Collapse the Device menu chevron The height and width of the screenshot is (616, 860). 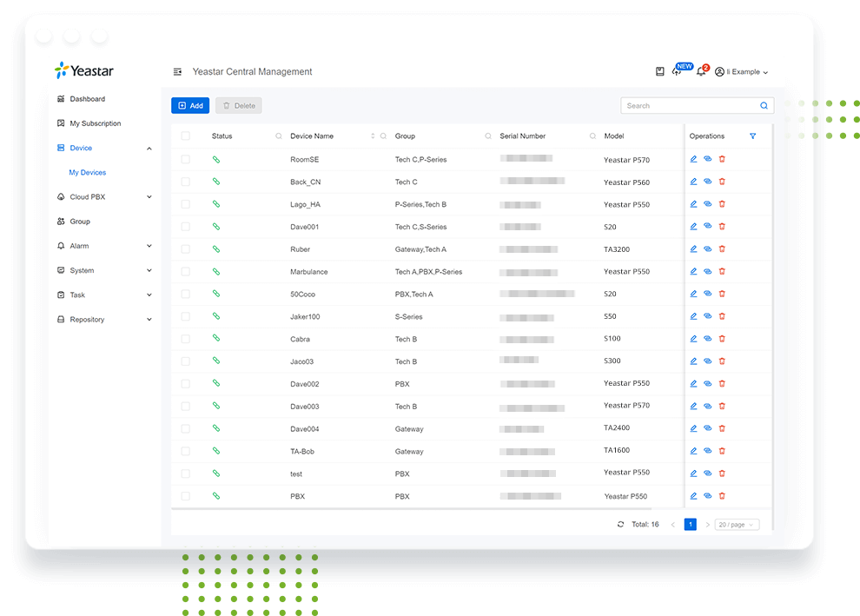click(149, 149)
